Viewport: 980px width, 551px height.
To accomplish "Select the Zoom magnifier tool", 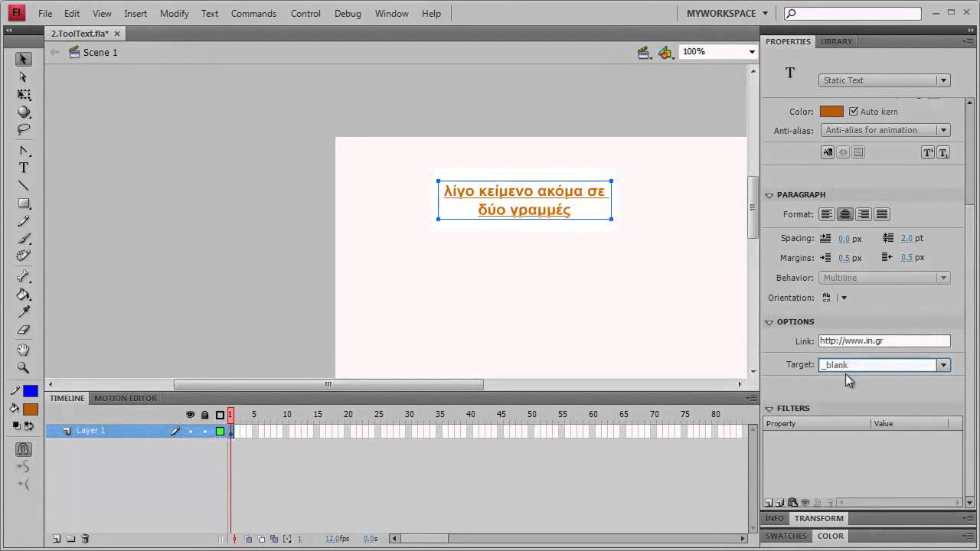I will click(24, 368).
